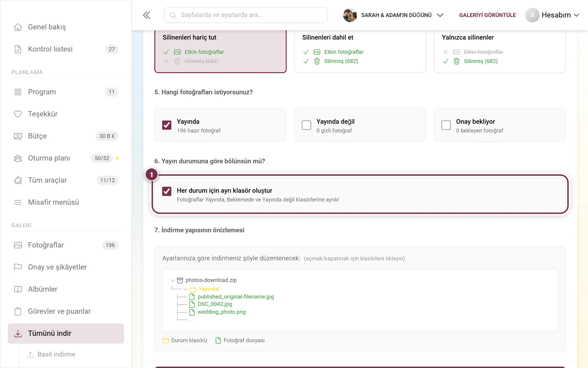Click the Genel bakış home icon
The width and height of the screenshot is (588, 368).
pos(18,27)
